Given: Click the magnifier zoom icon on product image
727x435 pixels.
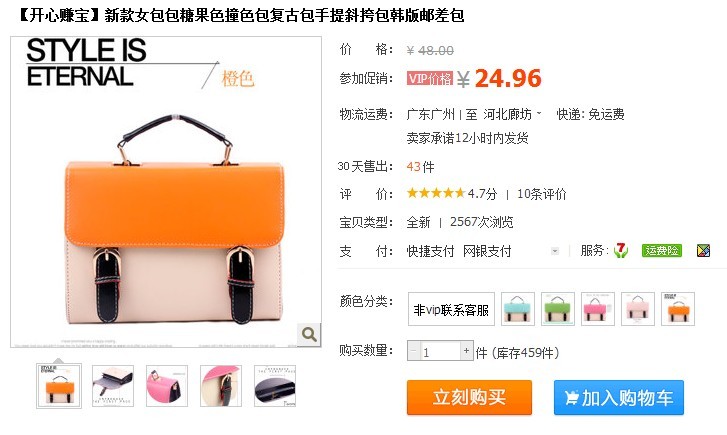Looking at the screenshot, I should (x=309, y=334).
